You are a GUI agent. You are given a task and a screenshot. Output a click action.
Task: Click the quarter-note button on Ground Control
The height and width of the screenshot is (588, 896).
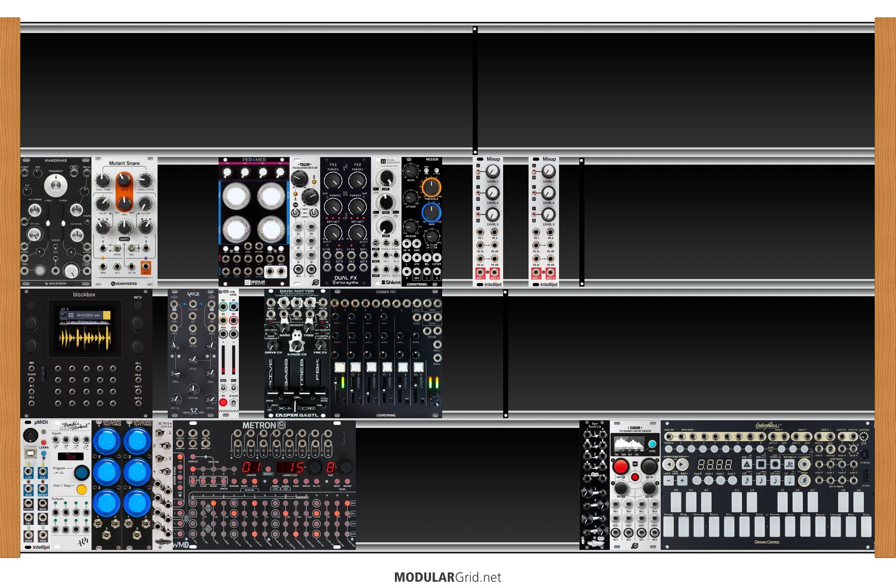789,479
